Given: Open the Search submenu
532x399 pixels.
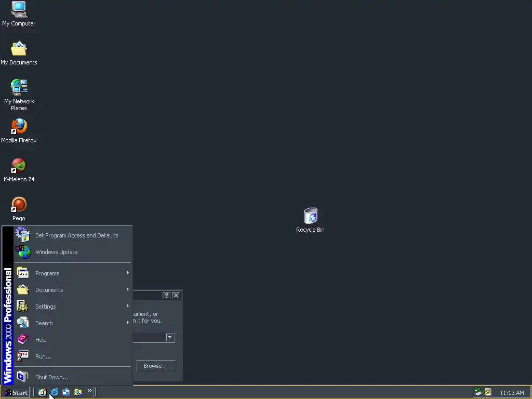Looking at the screenshot, I should (73, 323).
